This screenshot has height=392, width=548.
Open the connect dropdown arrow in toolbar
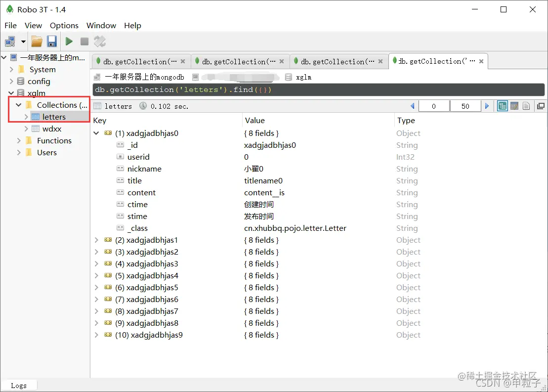pyautogui.click(x=23, y=42)
